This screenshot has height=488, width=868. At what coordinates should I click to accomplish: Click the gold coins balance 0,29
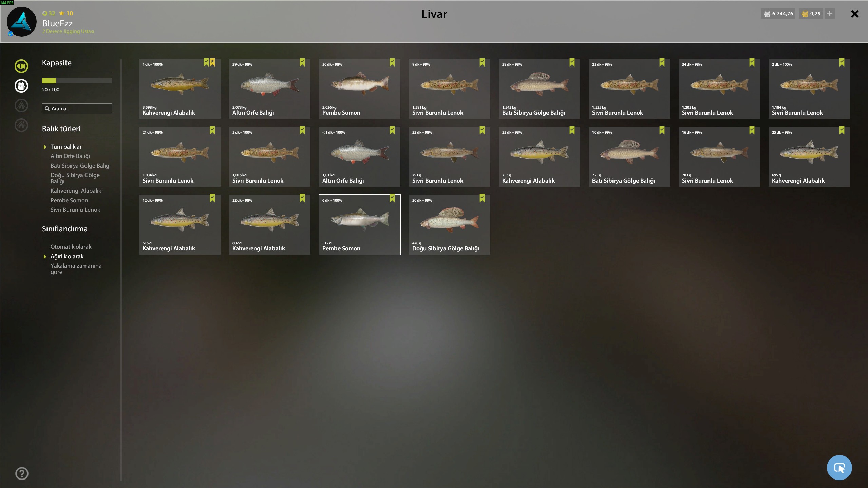[x=811, y=14]
